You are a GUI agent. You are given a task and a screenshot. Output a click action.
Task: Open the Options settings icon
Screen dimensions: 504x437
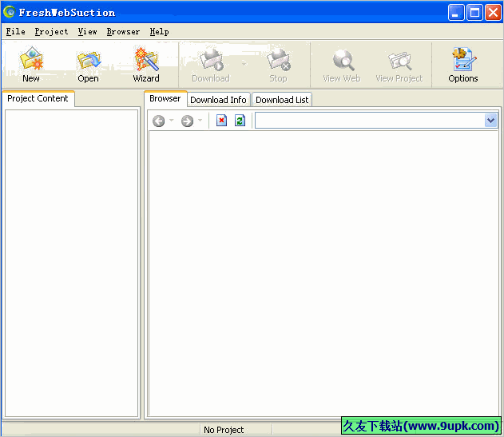pyautogui.click(x=463, y=59)
